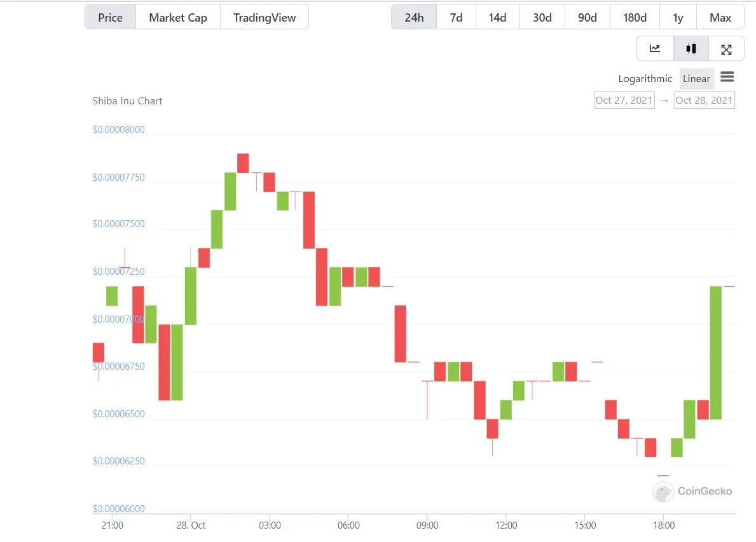This screenshot has width=756, height=542.
Task: Click the 15:00 time axis label
Action: [585, 525]
